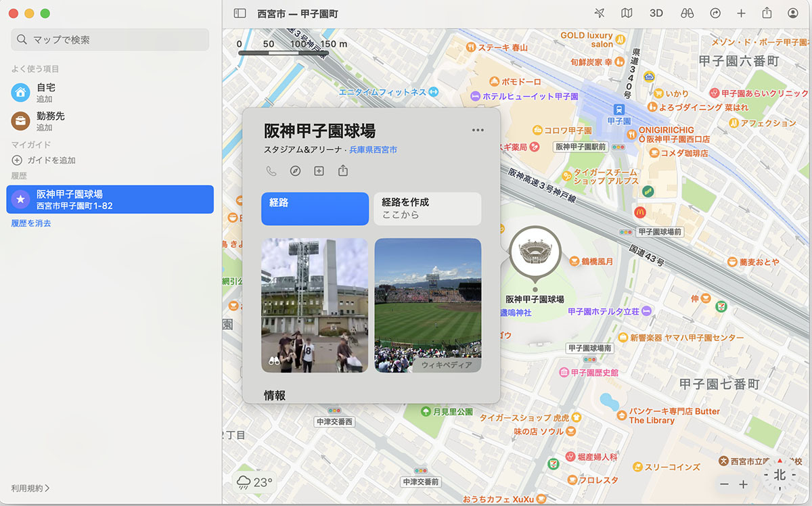Select ステーキ 春山 restaurant marker
The width and height of the screenshot is (812, 506).
point(470,47)
